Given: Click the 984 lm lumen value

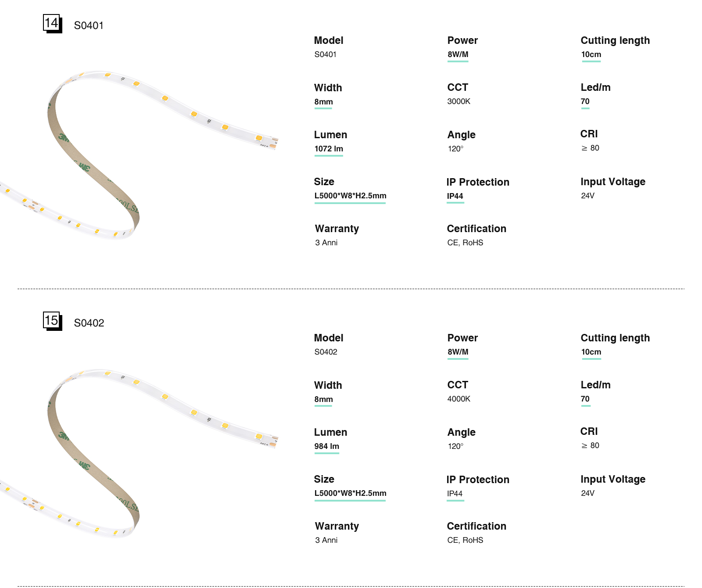Looking at the screenshot, I should (x=326, y=446).
